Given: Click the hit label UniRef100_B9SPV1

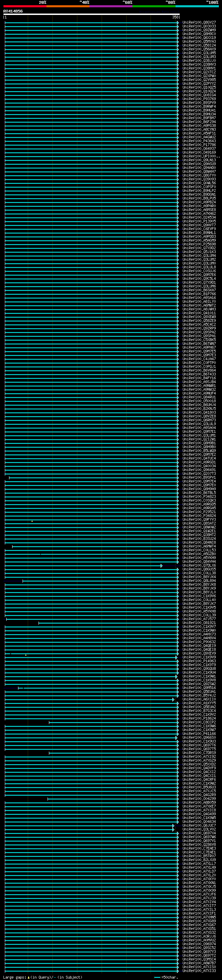Looking at the screenshot, I should click(199, 477).
